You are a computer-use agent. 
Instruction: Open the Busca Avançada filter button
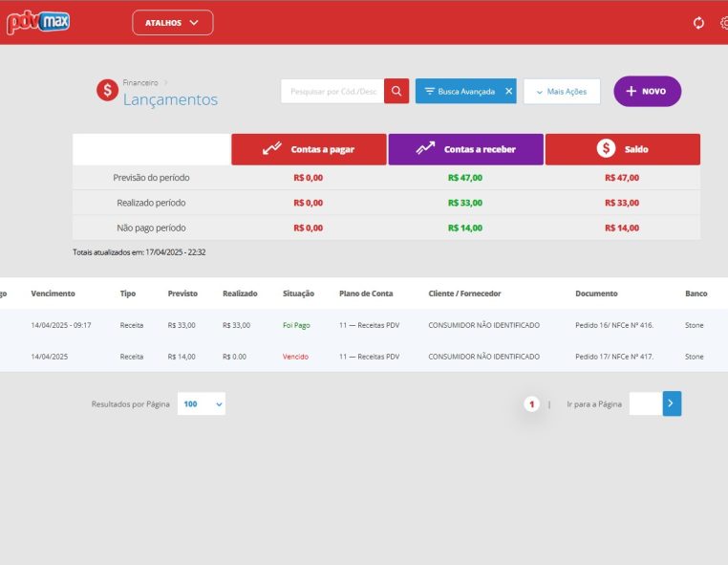click(459, 91)
